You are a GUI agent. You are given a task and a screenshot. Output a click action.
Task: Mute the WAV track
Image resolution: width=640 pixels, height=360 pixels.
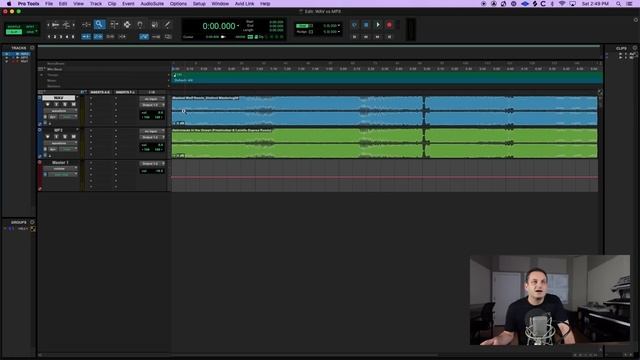coord(73,104)
